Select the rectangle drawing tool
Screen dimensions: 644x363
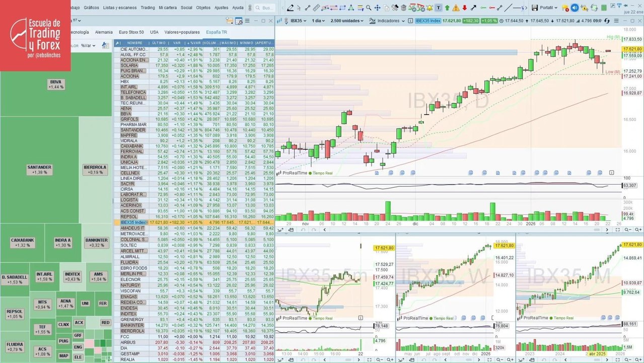(x=342, y=8)
